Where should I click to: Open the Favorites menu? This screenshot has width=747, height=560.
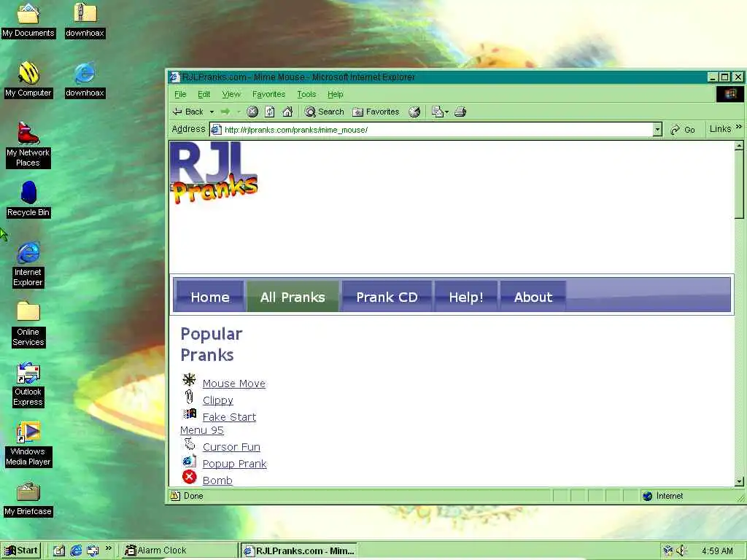(x=268, y=94)
